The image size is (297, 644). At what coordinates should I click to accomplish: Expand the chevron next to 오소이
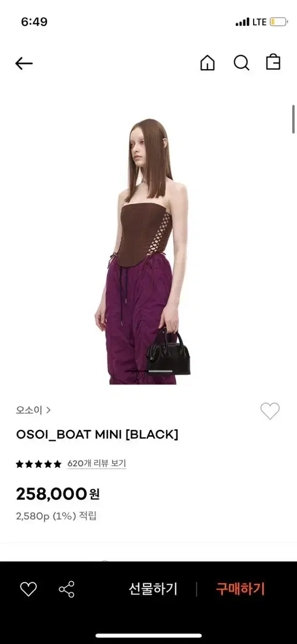tap(48, 410)
